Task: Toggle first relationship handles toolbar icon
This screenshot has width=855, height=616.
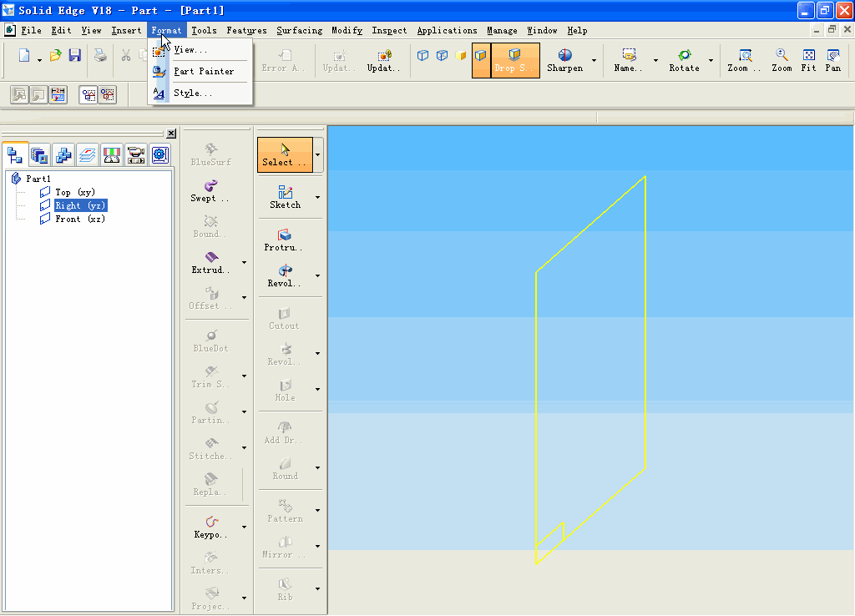Action: pos(89,95)
